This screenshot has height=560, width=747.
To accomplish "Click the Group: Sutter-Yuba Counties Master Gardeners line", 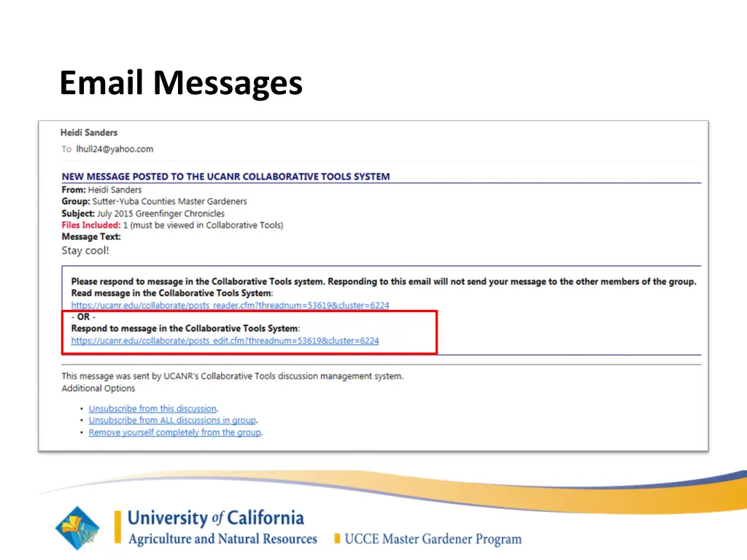I will 155,201.
